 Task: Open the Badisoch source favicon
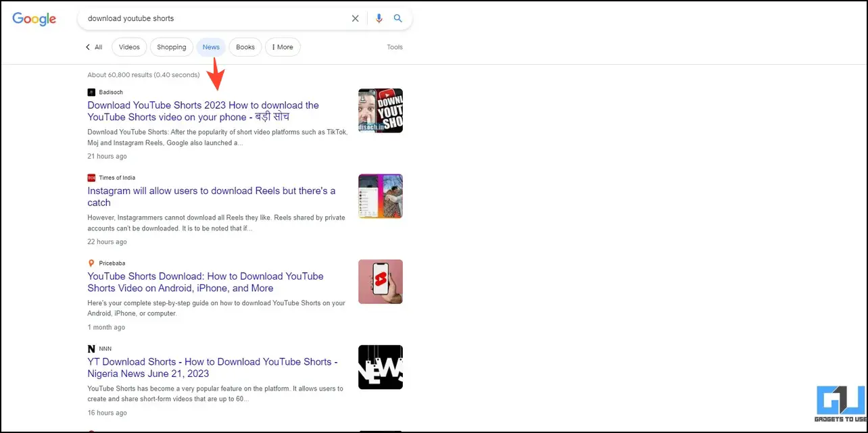pos(91,92)
